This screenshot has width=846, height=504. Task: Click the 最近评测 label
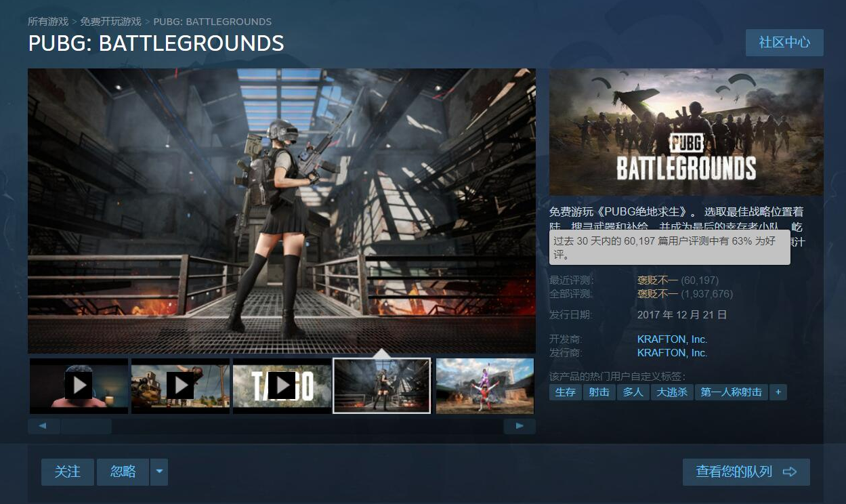point(571,280)
